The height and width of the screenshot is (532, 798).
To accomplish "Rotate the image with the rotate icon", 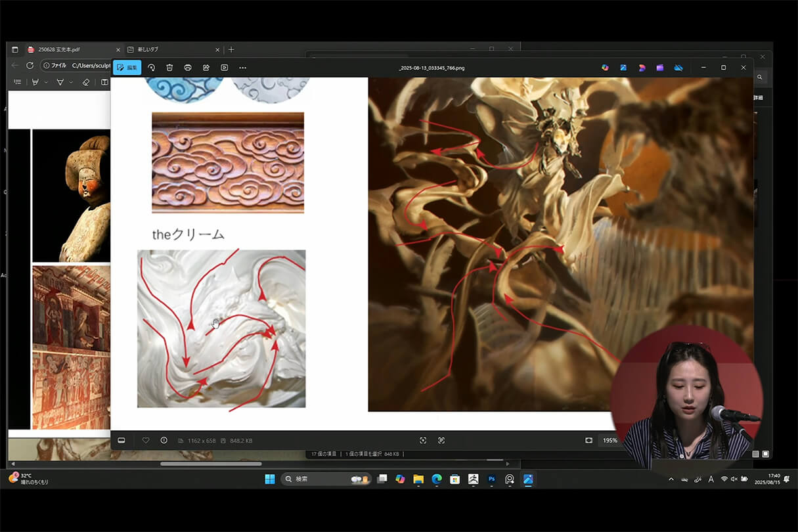I will click(x=151, y=68).
